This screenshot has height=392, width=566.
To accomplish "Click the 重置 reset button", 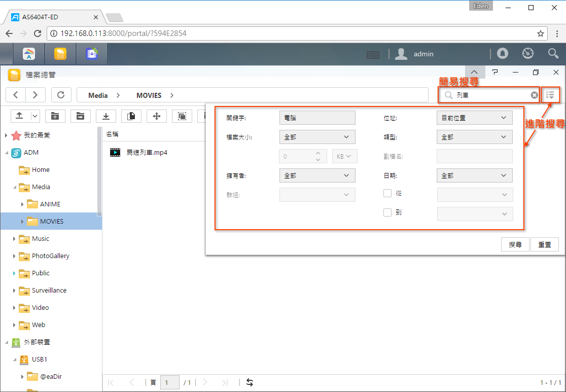I will point(545,244).
